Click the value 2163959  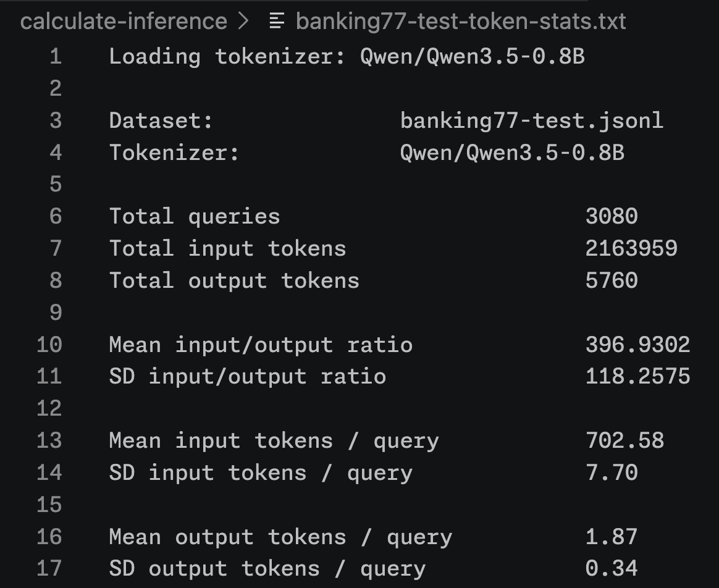pos(631,248)
